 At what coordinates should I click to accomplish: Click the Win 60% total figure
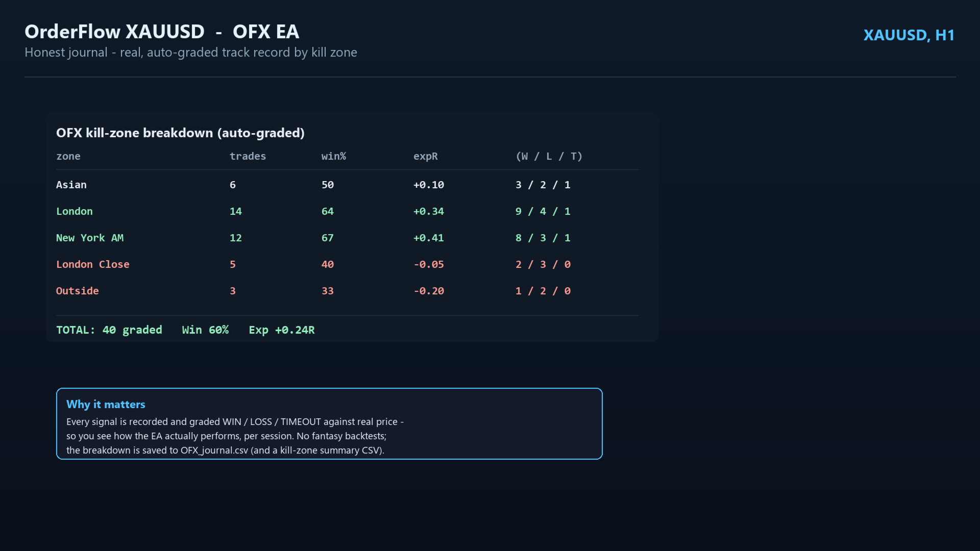(x=205, y=330)
